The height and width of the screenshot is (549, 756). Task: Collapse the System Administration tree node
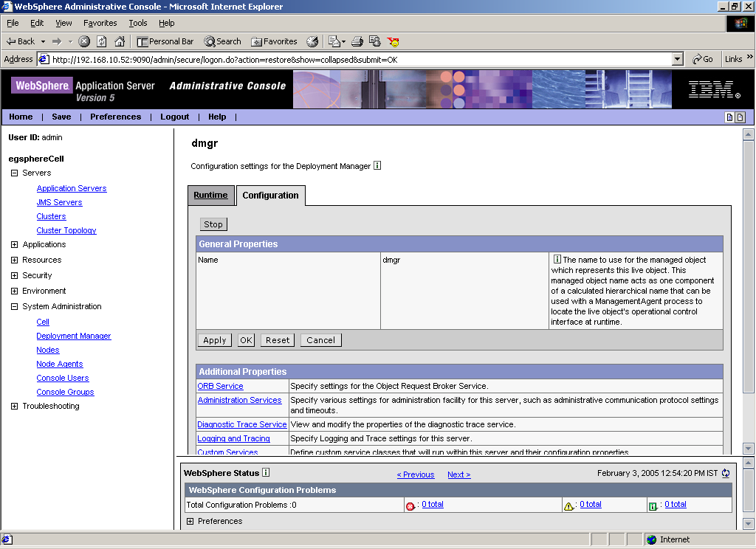click(15, 306)
